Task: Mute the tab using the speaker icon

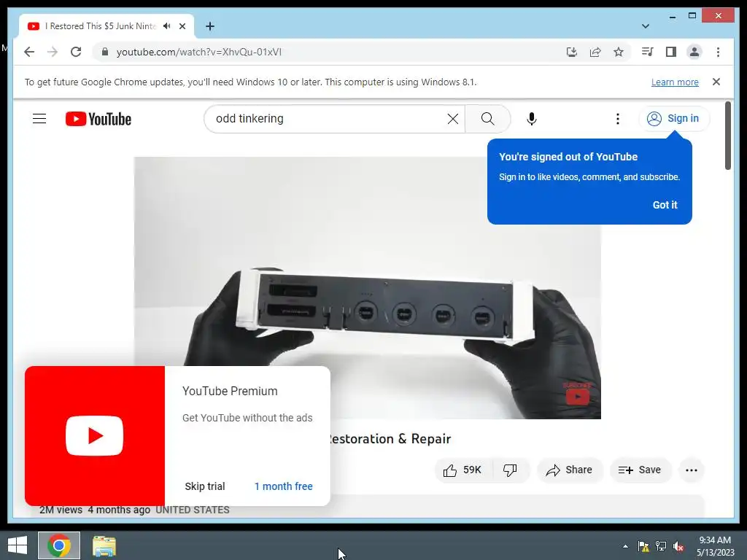Action: [166, 26]
